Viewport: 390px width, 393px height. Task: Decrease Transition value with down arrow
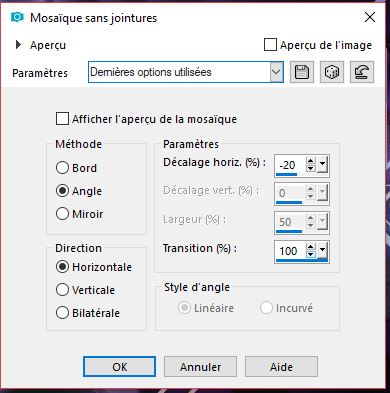click(311, 254)
